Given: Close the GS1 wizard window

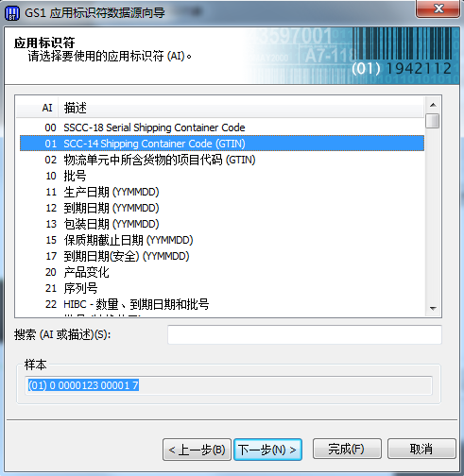Looking at the screenshot, I should (438, 8).
